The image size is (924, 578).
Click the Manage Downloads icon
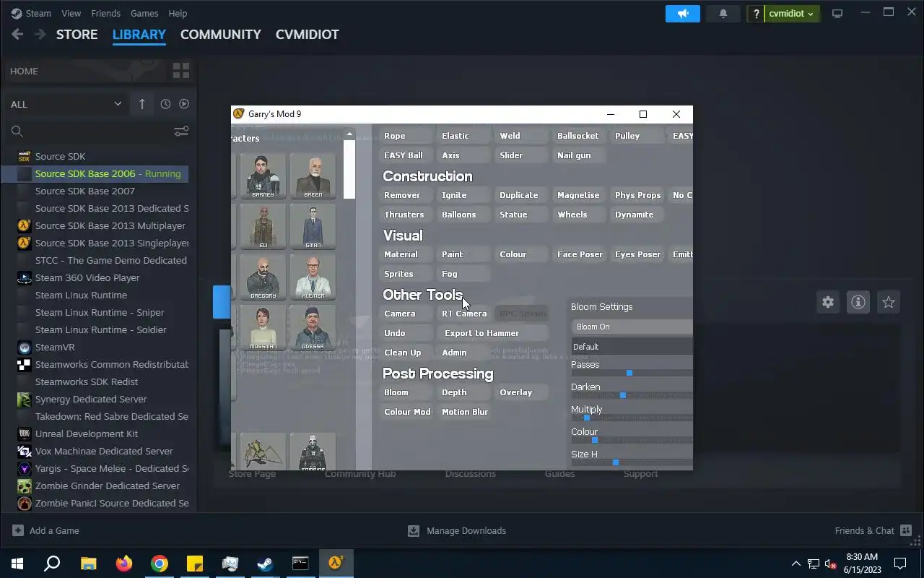(414, 530)
